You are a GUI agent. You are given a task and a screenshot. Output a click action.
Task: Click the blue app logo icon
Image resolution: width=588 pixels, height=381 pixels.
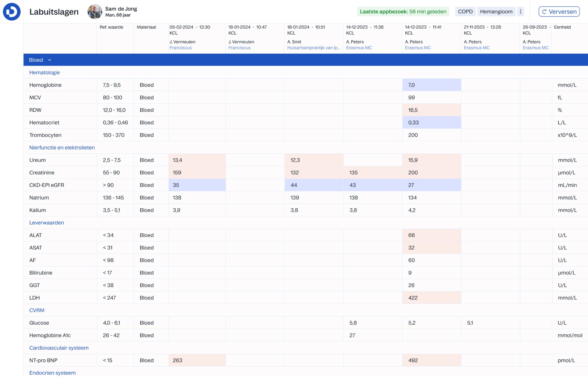[12, 12]
